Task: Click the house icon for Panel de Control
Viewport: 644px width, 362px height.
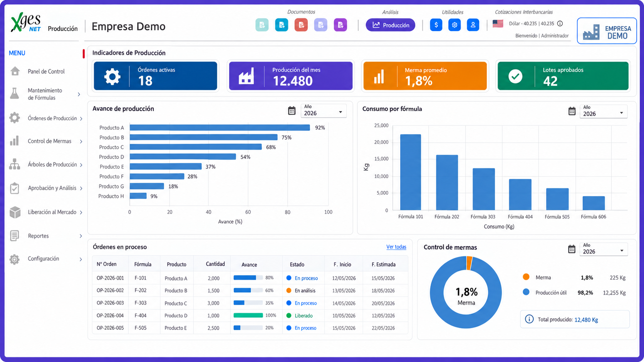Action: 15,71
